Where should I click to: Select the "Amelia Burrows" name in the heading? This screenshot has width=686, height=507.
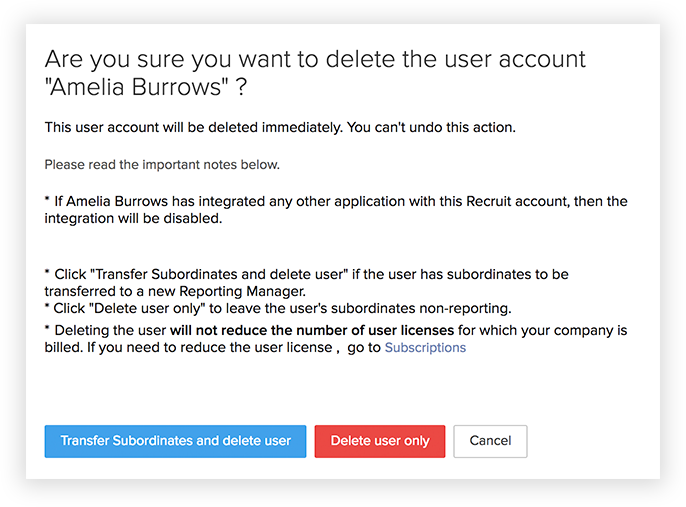(137, 87)
